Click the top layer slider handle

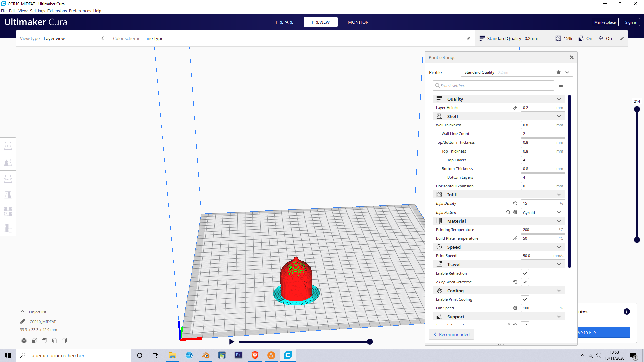coord(637,109)
